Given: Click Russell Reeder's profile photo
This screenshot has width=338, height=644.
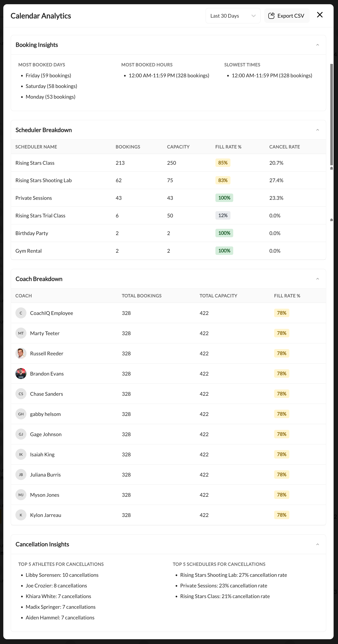Looking at the screenshot, I should click(x=21, y=353).
